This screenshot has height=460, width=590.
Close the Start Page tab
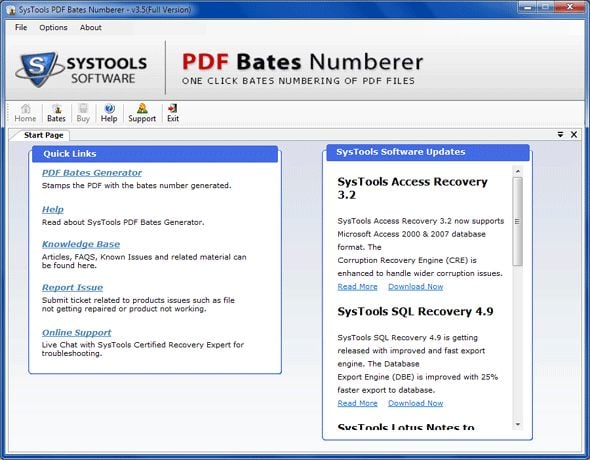tap(574, 134)
